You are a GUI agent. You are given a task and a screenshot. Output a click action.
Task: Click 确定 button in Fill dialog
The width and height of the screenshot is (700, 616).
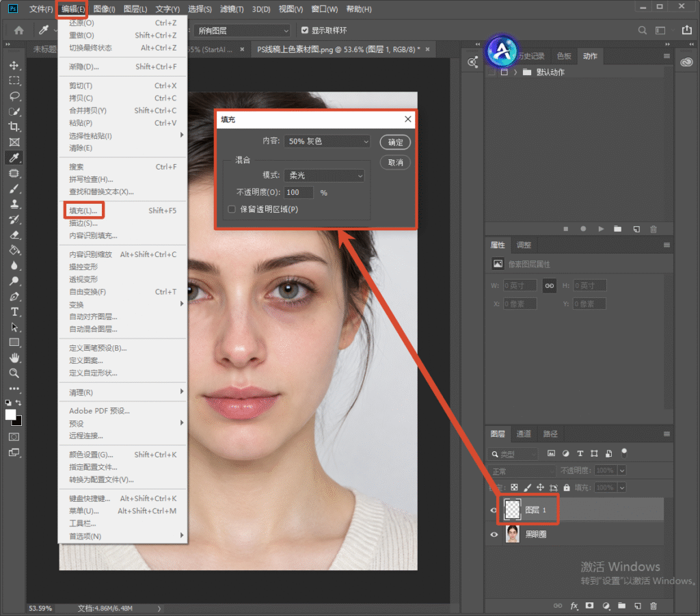pyautogui.click(x=395, y=142)
